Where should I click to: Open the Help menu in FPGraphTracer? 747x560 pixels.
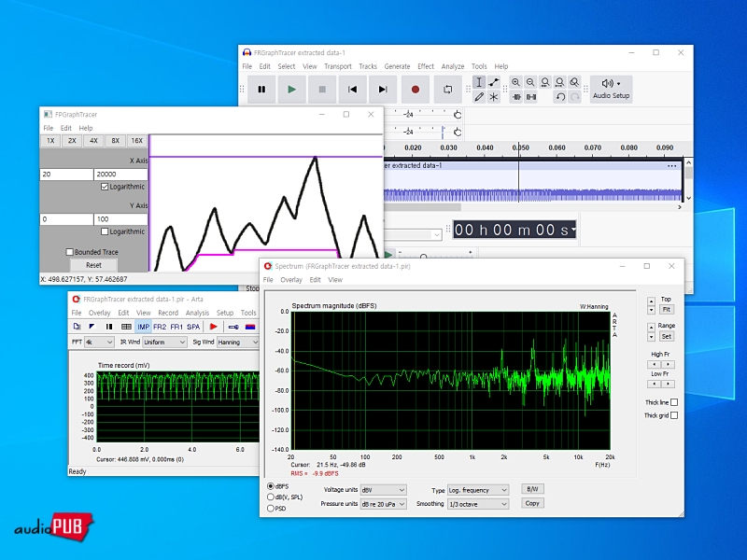tap(86, 128)
